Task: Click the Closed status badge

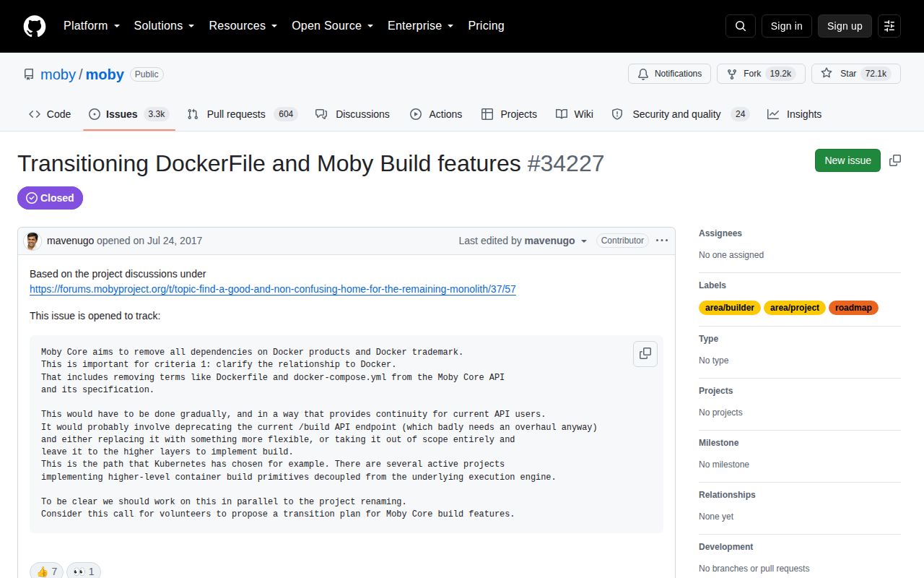Action: pyautogui.click(x=50, y=198)
